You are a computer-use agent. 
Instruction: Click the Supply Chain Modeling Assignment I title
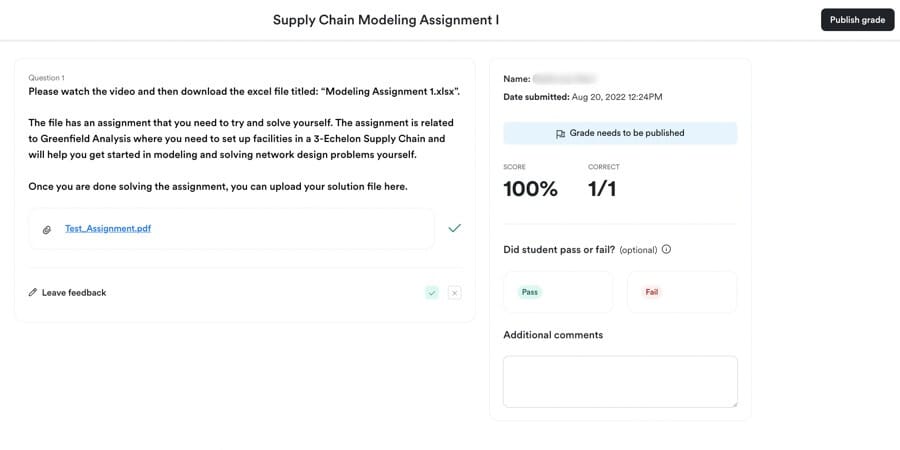pyautogui.click(x=386, y=20)
